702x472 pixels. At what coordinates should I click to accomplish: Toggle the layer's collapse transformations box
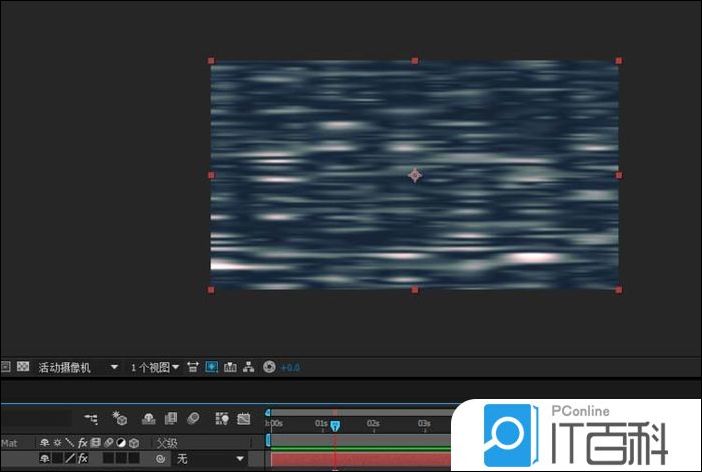point(57,458)
